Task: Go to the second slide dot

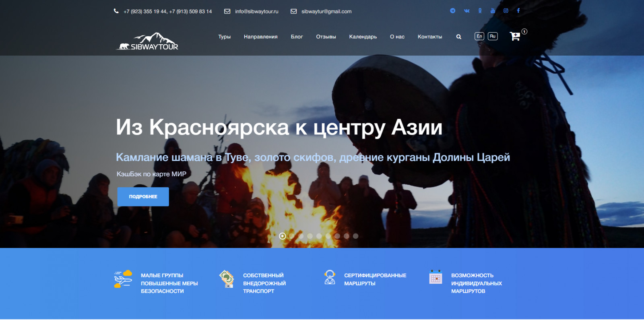Action: tap(292, 236)
